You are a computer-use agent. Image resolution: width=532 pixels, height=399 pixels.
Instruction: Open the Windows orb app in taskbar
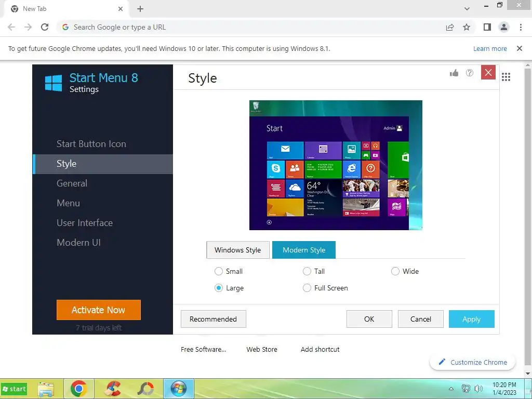coord(179,389)
